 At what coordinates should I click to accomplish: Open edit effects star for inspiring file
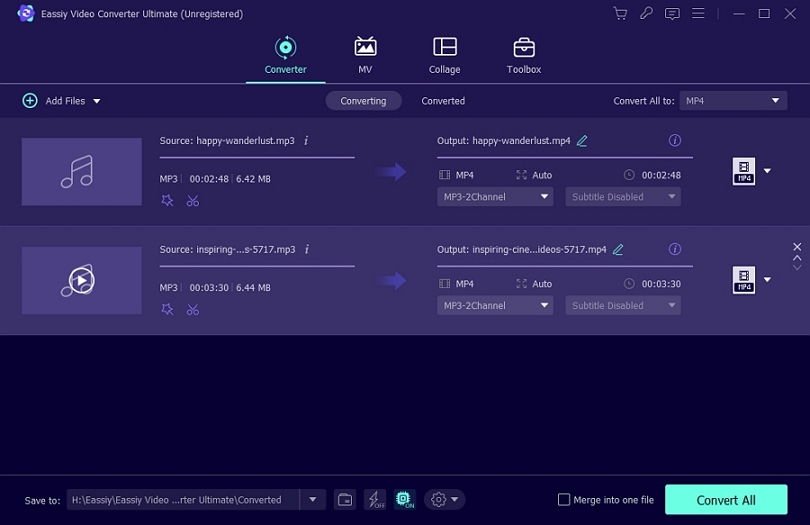tap(167, 310)
